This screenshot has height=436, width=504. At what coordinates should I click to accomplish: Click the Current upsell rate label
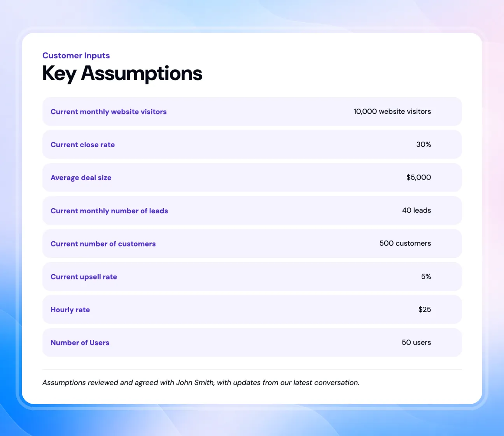click(x=84, y=277)
